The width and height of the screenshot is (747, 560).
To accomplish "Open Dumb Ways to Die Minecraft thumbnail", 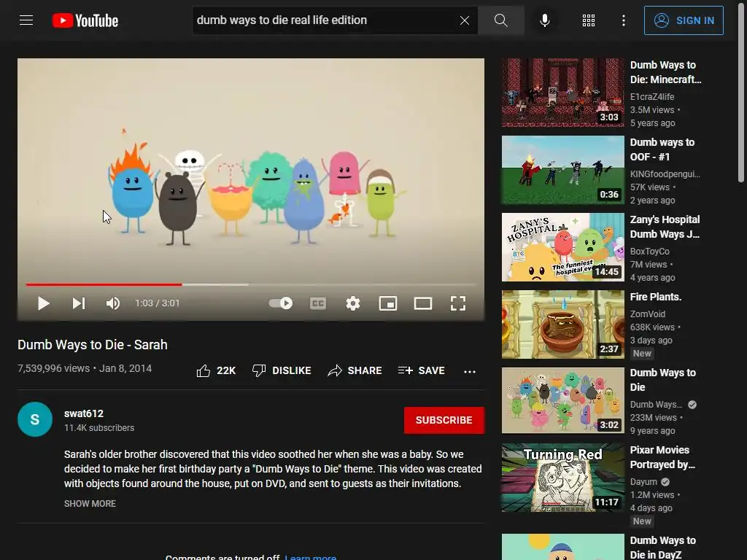I will (562, 93).
